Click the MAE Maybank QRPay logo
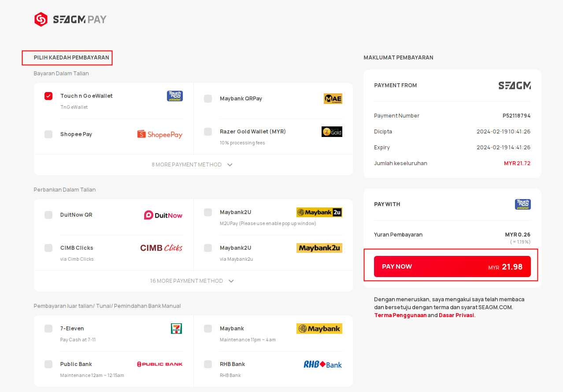The image size is (563, 392). coord(333,99)
